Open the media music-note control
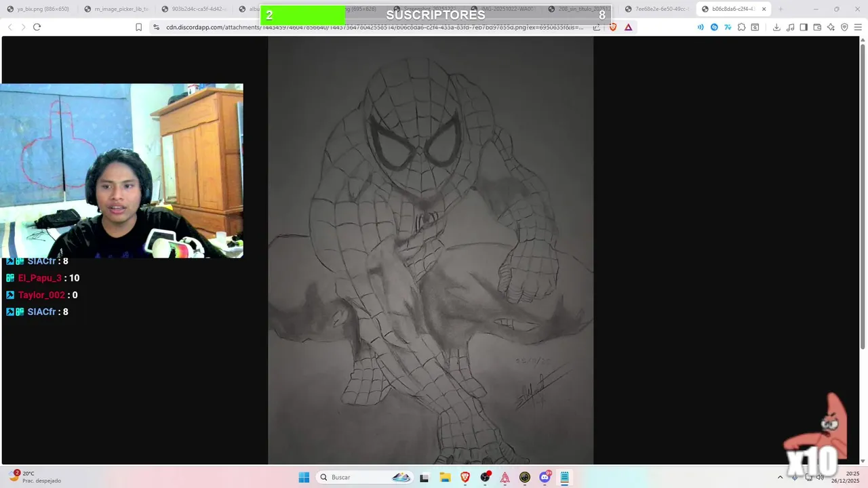 [790, 27]
